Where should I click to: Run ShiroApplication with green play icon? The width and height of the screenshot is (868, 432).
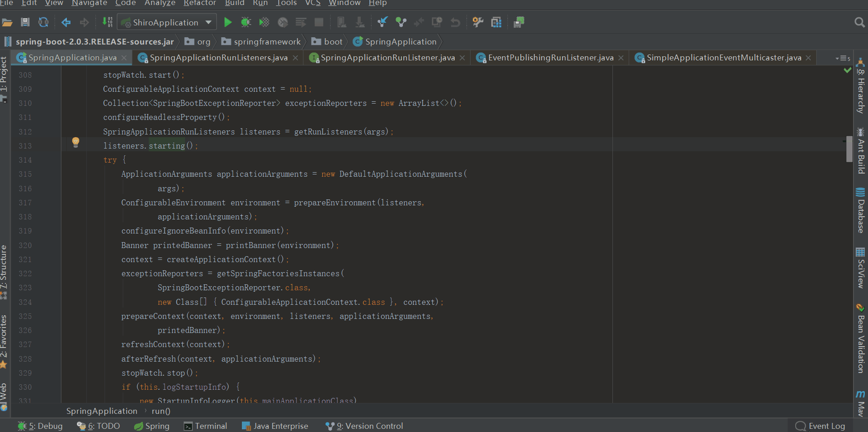coord(228,22)
